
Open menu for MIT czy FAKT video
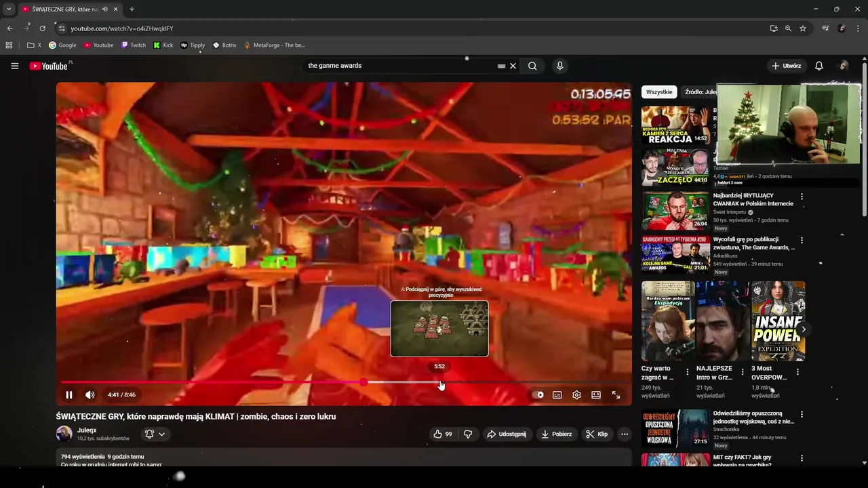tap(802, 458)
